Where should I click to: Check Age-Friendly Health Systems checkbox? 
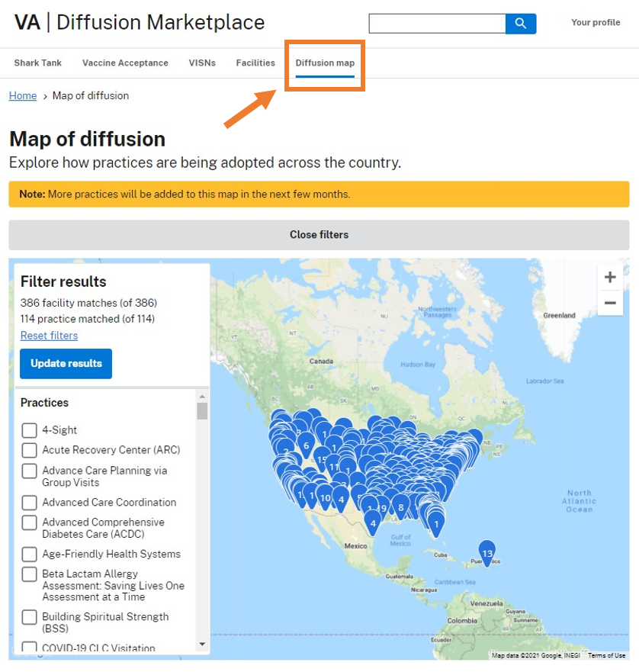coord(29,554)
